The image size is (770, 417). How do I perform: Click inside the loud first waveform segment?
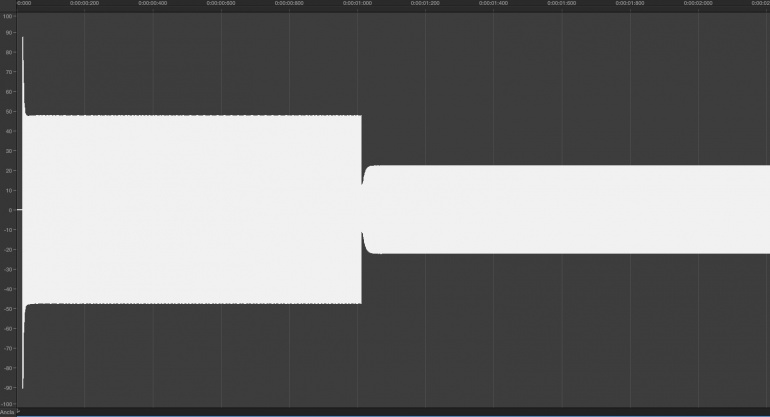point(192,210)
